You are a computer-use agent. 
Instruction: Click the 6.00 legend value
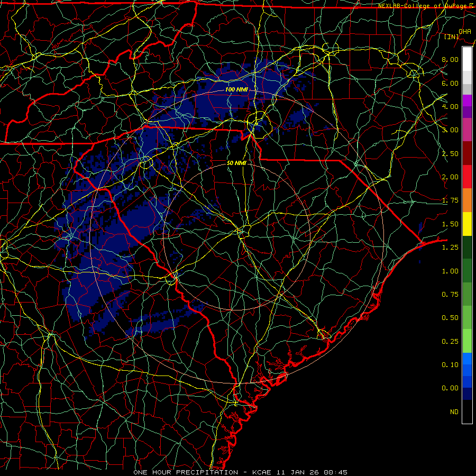pyautogui.click(x=450, y=83)
